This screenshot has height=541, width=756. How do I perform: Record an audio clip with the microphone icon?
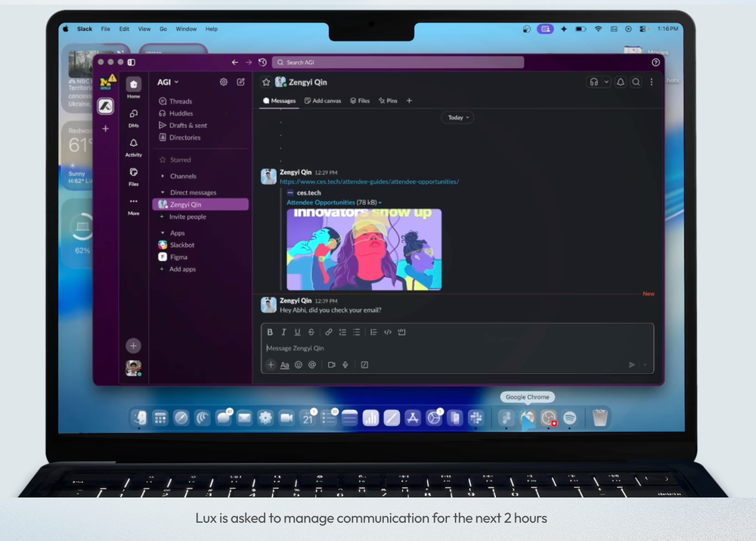click(345, 365)
